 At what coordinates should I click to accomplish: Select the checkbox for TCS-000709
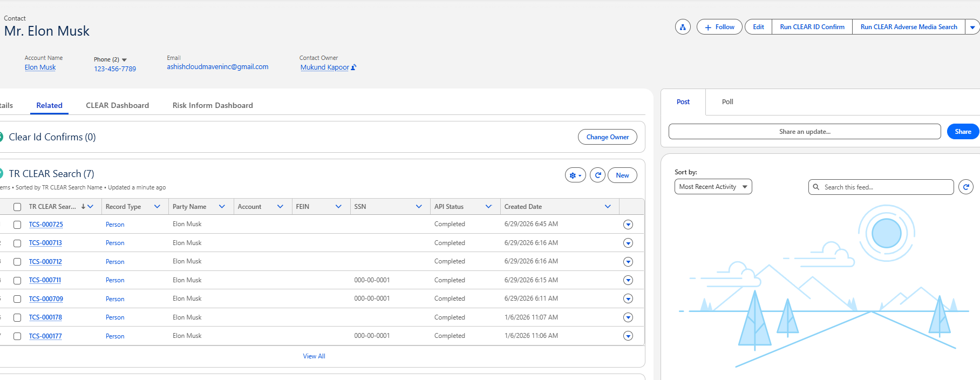coord(17,299)
